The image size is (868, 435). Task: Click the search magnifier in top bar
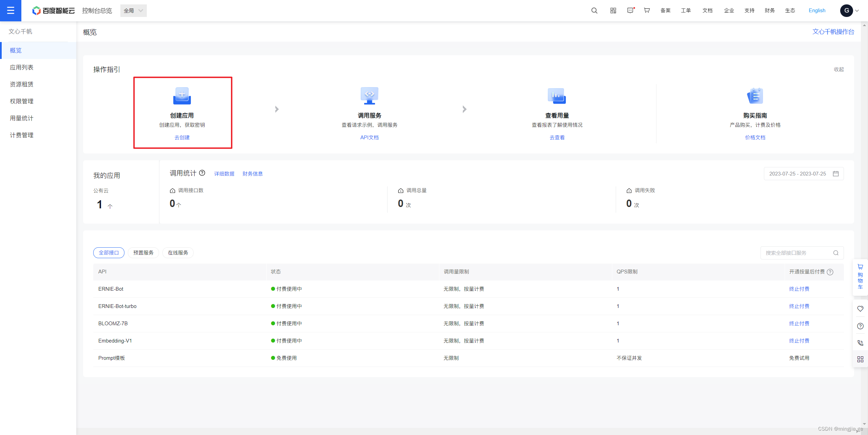click(x=594, y=11)
